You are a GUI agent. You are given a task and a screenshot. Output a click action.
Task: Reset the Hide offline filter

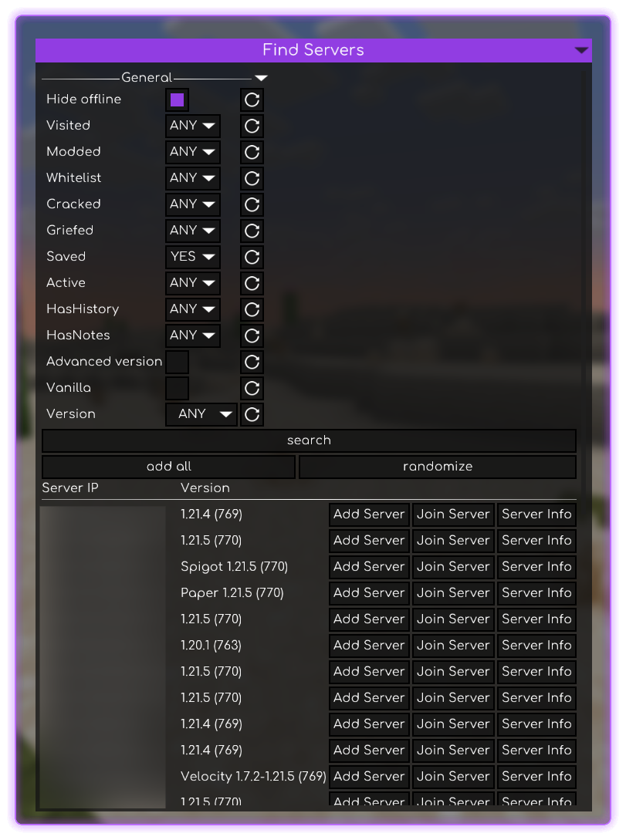pos(252,100)
